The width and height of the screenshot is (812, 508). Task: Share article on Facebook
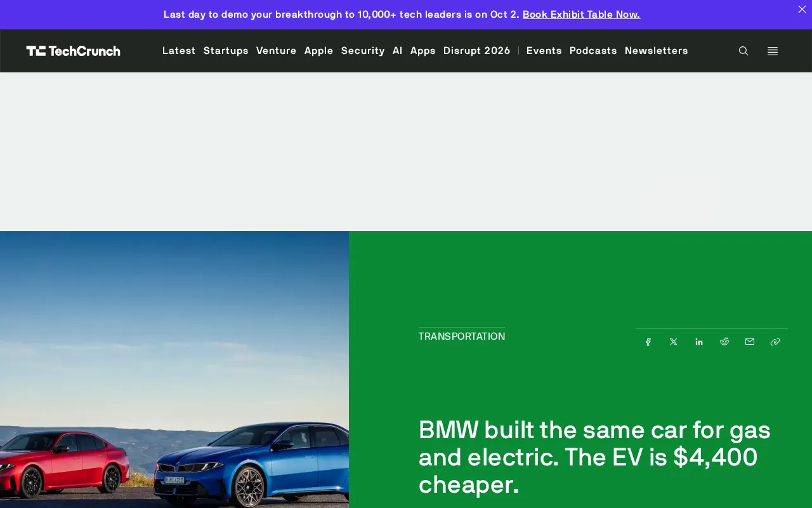[x=648, y=342]
